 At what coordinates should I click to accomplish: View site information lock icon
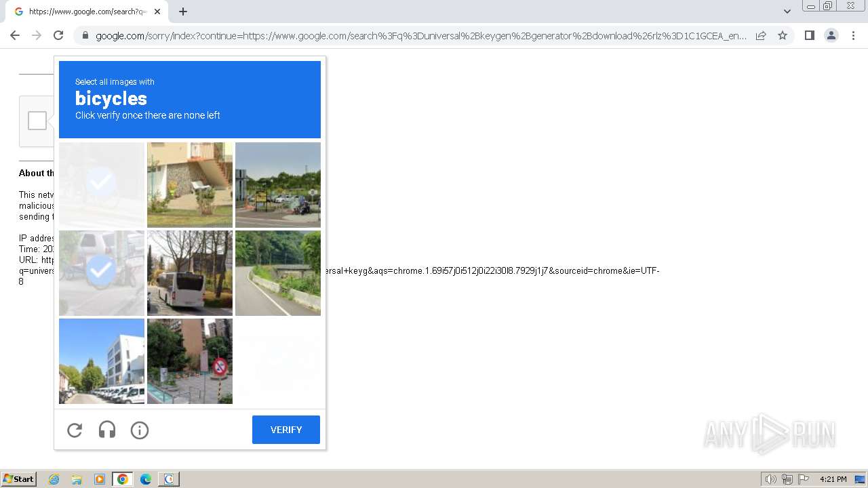85,35
